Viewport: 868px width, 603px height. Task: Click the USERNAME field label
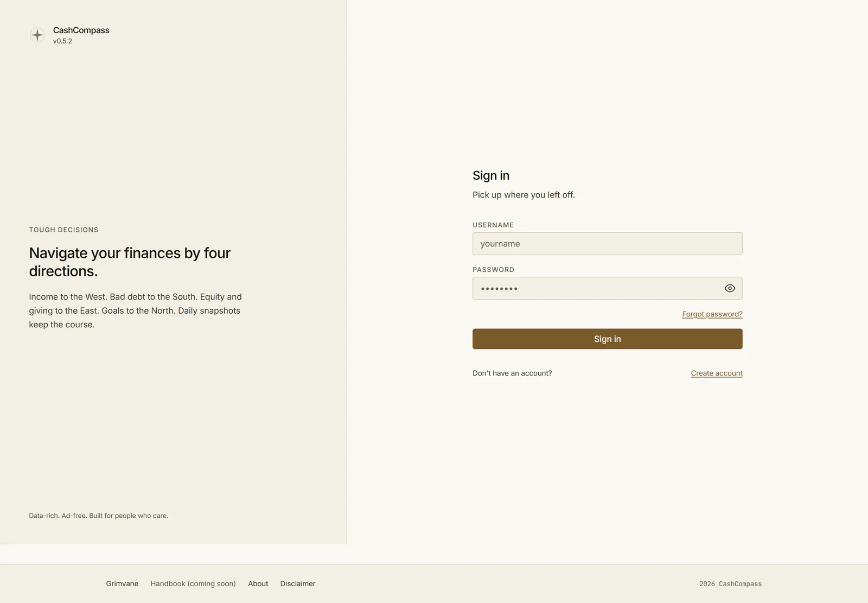[493, 225]
